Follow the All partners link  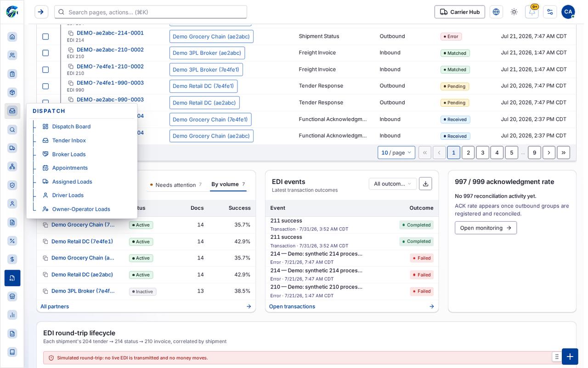click(x=55, y=306)
